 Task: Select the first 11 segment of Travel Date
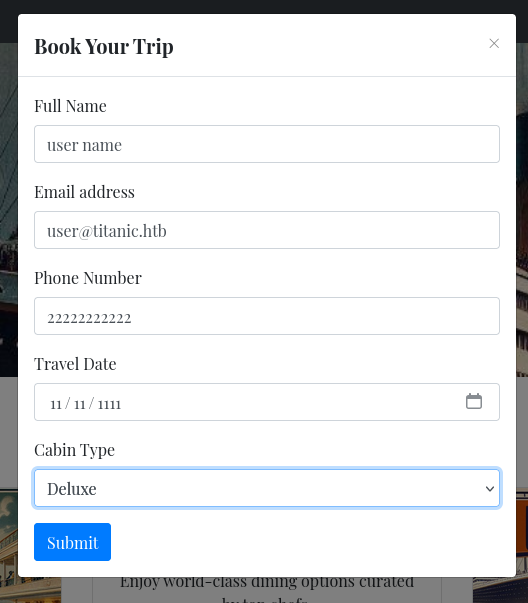point(56,404)
